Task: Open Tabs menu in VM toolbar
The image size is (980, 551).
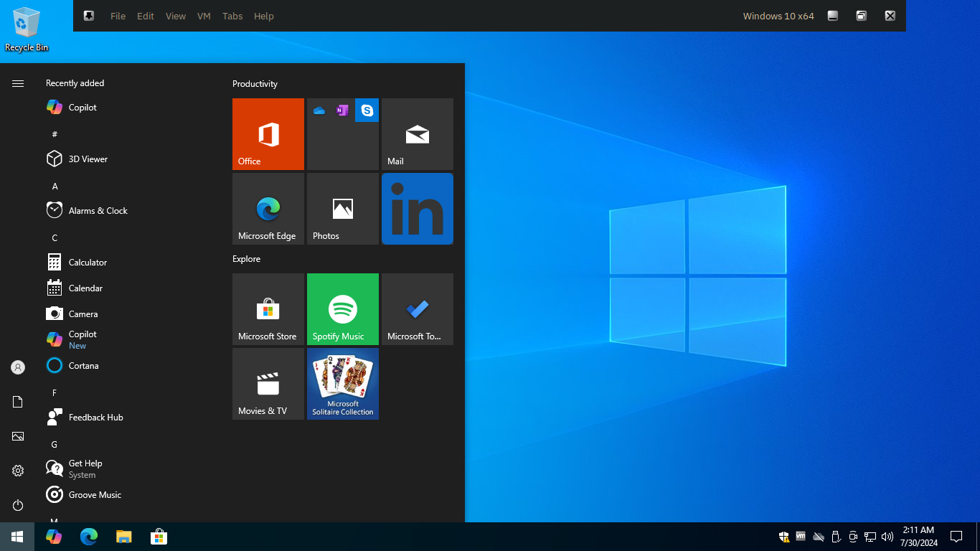Action: point(232,16)
